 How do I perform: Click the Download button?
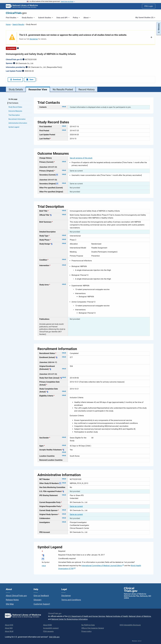click(15, 79)
